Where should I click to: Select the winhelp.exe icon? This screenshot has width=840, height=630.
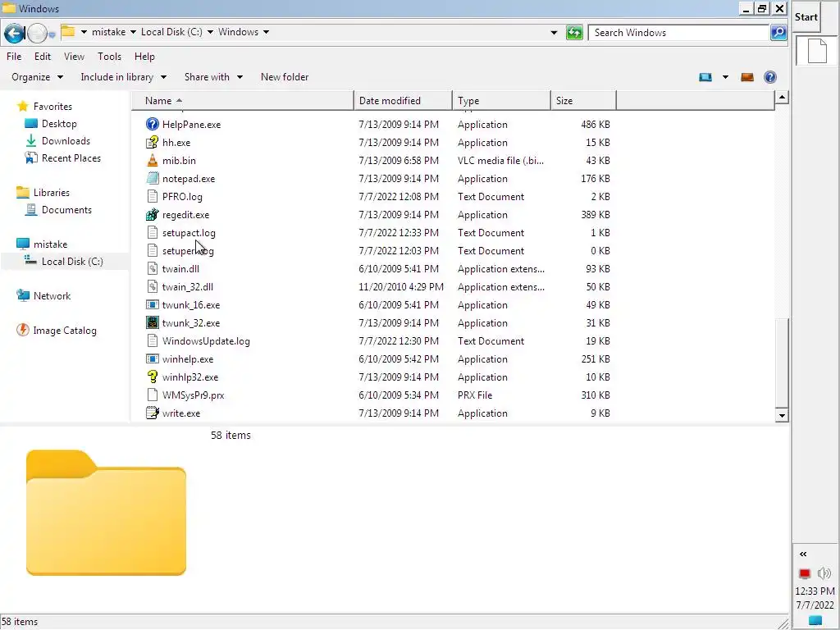tap(152, 359)
